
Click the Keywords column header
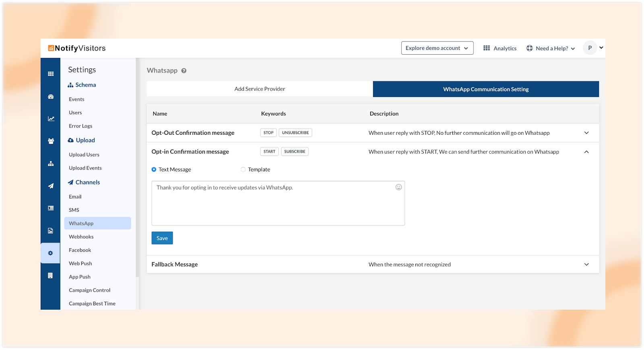[273, 114]
